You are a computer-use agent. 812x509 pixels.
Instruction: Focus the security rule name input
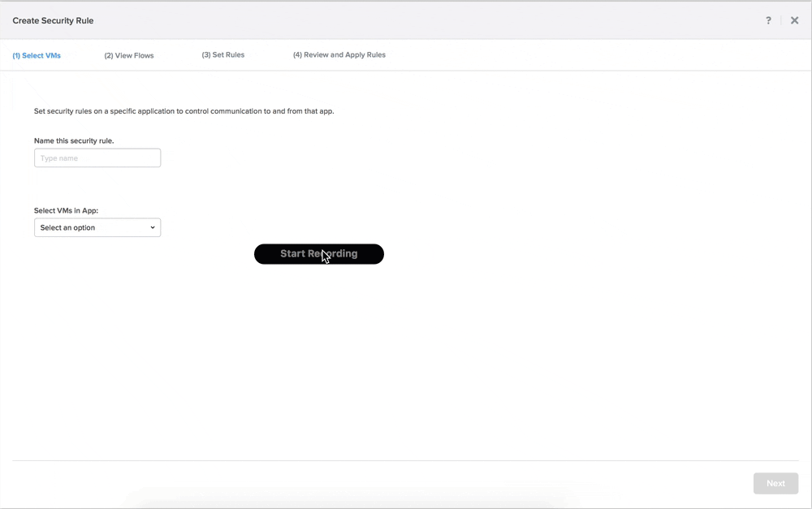(97, 157)
